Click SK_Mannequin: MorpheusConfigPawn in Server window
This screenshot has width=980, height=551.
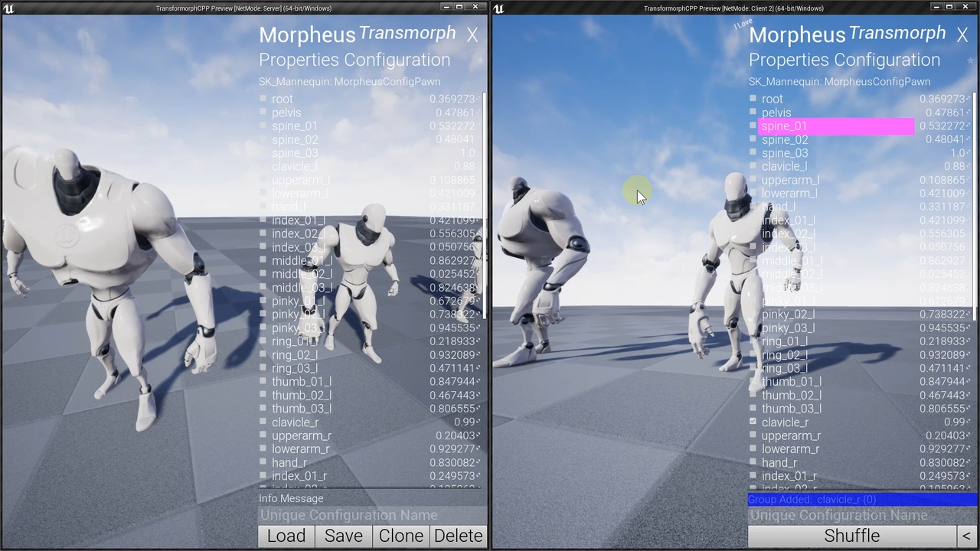(x=349, y=81)
